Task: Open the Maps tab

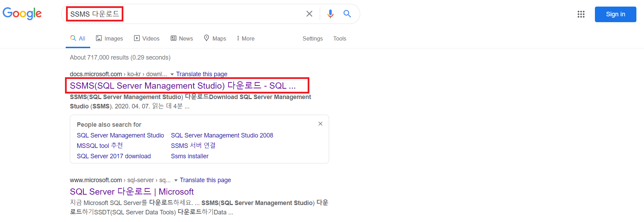Action: (x=215, y=38)
